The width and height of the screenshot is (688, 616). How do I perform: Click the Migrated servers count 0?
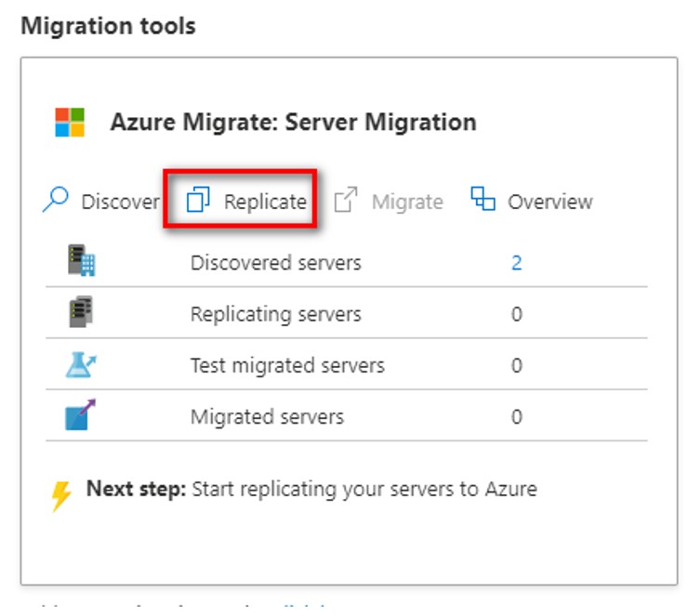tap(517, 417)
